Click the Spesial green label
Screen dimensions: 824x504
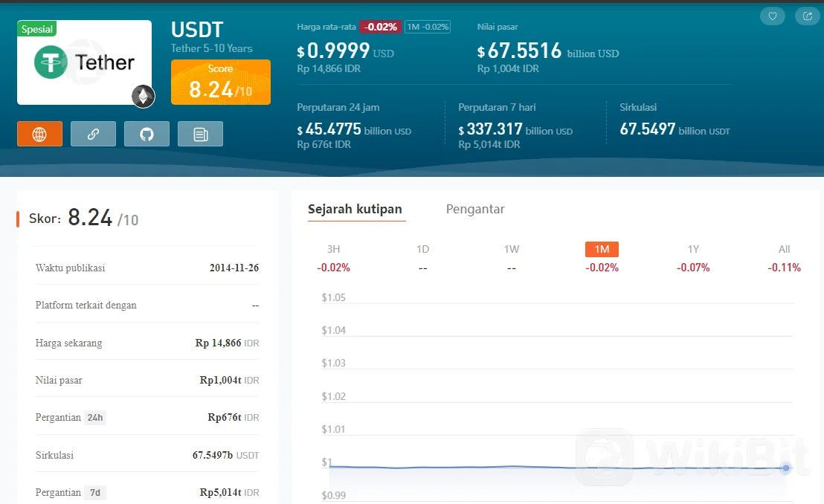[x=37, y=29]
